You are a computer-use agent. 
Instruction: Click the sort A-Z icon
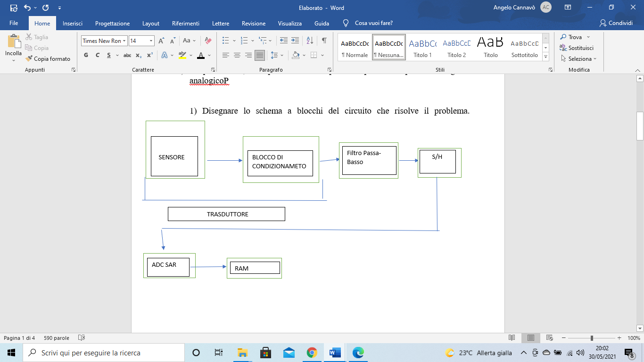[x=310, y=41]
